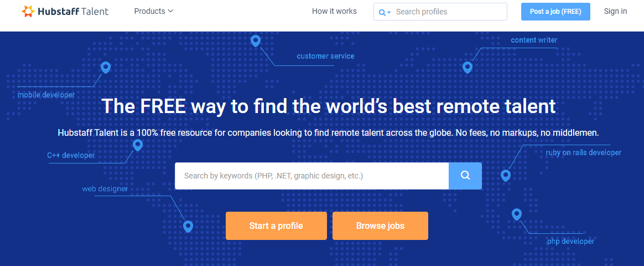The width and height of the screenshot is (644, 266).
Task: Click the mobile developer map pin
Action: click(106, 68)
